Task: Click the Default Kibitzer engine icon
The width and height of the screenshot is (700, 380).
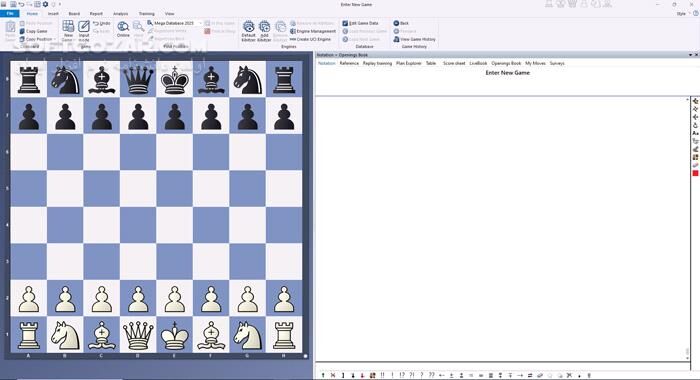Action: [248, 26]
